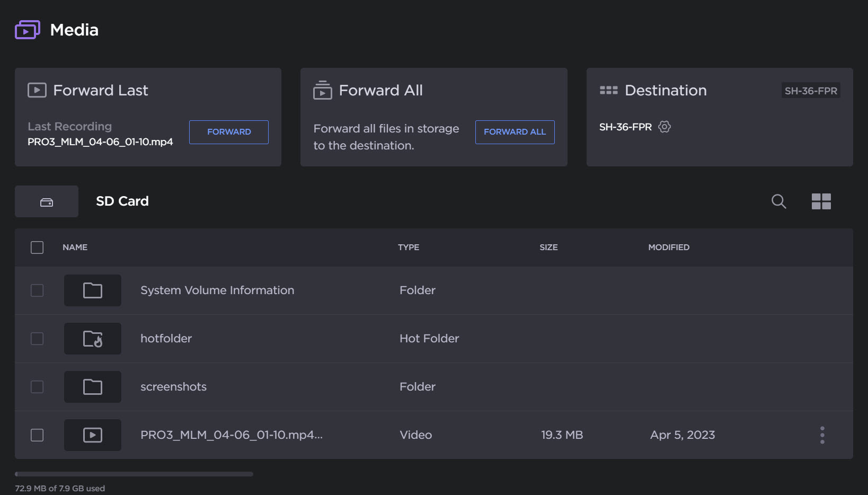Click the SD card storage drive icon

(47, 202)
